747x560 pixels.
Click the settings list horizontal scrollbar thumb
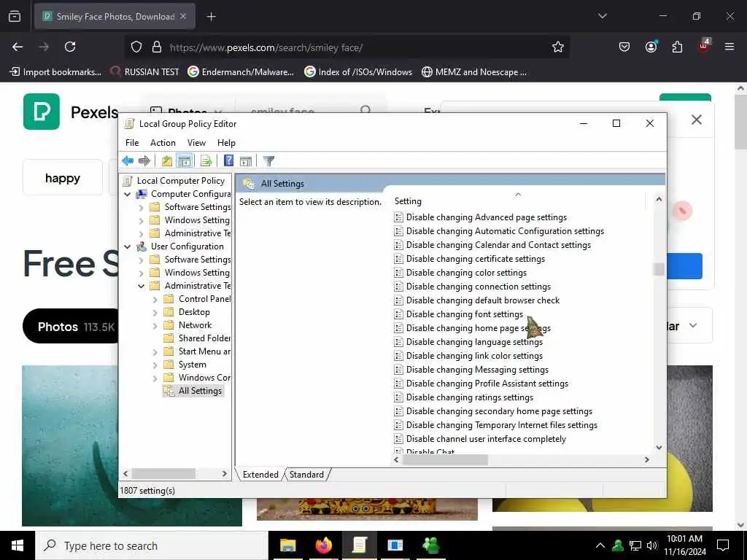pyautogui.click(x=445, y=459)
